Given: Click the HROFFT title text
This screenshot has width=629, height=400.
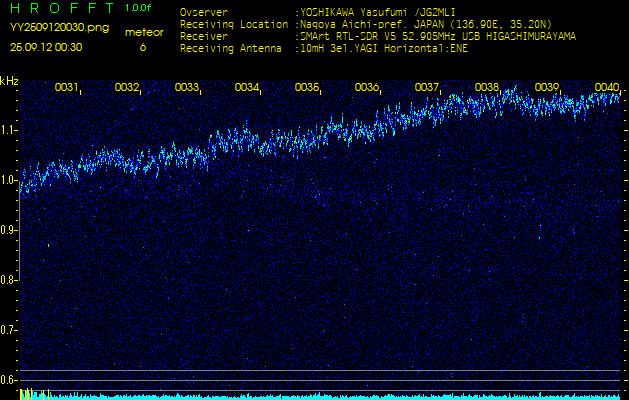Looking at the screenshot, I should (59, 8).
